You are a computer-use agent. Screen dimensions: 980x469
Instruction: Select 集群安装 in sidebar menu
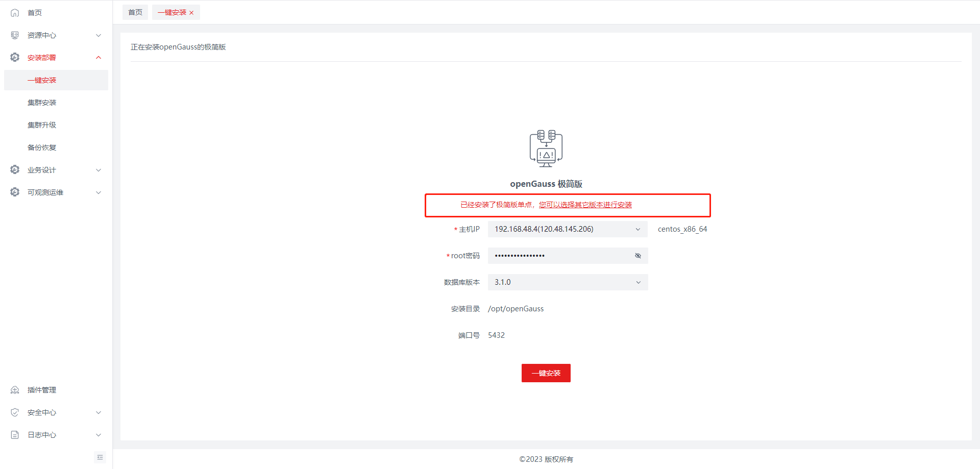[42, 103]
